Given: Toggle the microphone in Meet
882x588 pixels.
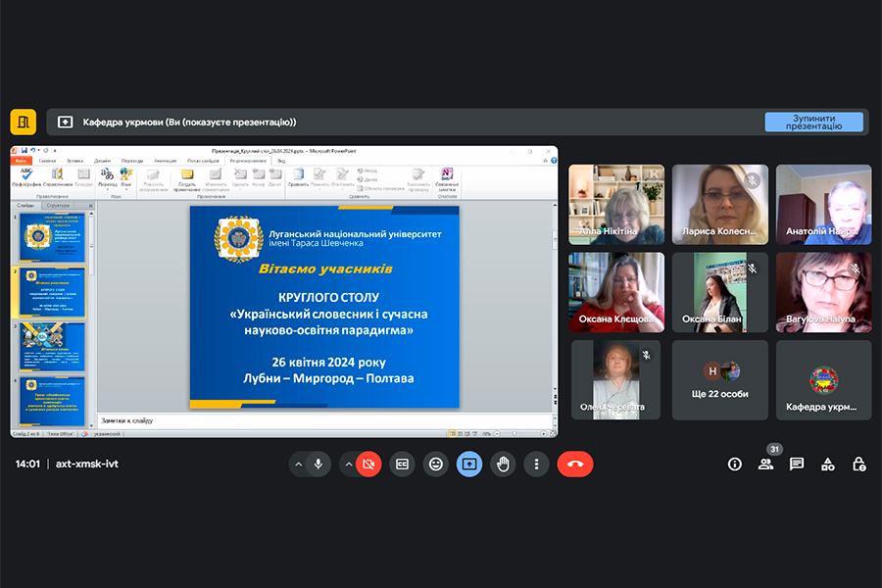Looking at the screenshot, I should (x=318, y=465).
